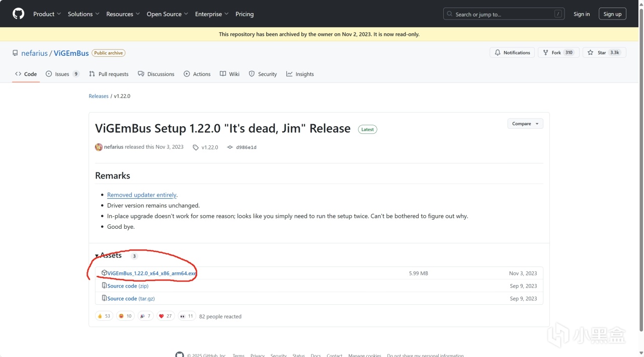Open the Removed updater entirely link
Image resolution: width=644 pixels, height=357 pixels.
click(142, 195)
